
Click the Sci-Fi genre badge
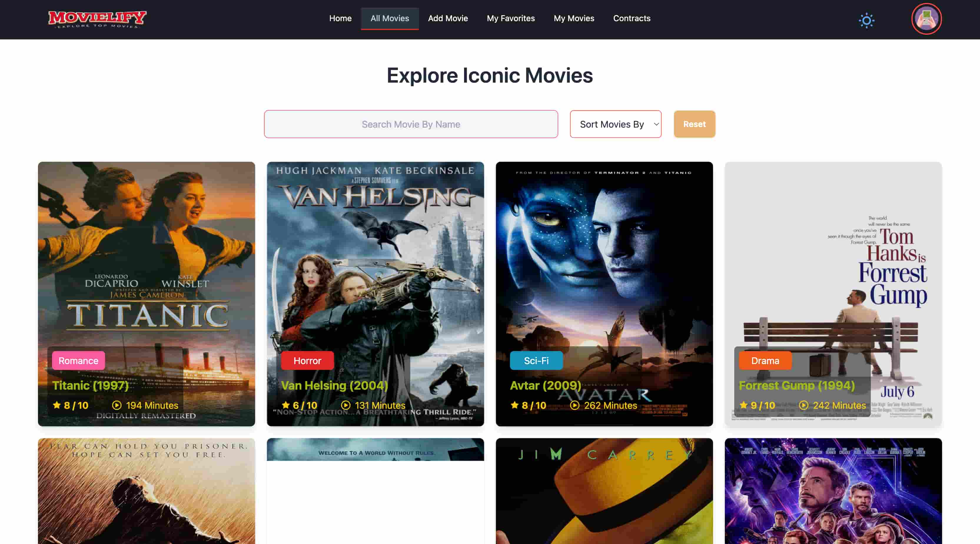click(536, 361)
